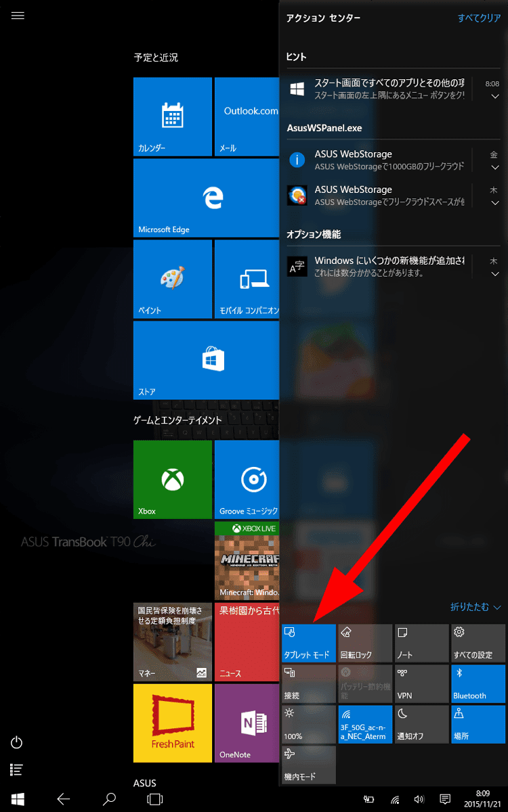Launch the Xbox tile
Image resolution: width=508 pixels, height=812 pixels.
click(x=173, y=479)
